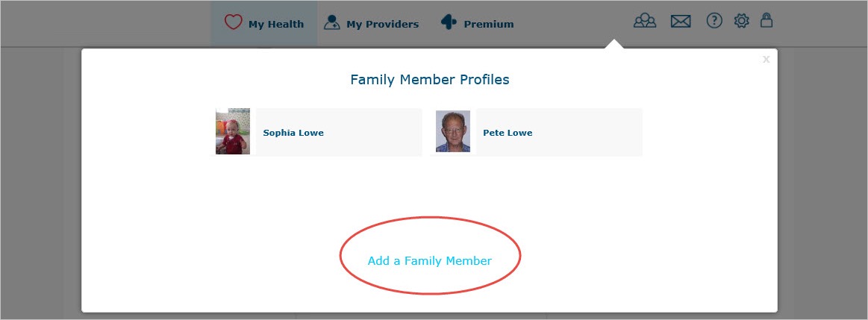
Task: Click the help question mark icon
Action: point(714,21)
